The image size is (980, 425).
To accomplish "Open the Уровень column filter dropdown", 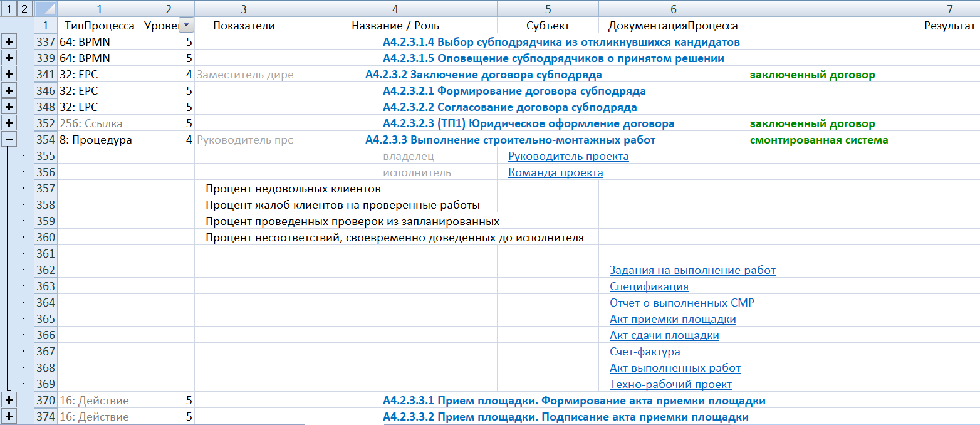I will pos(187,25).
